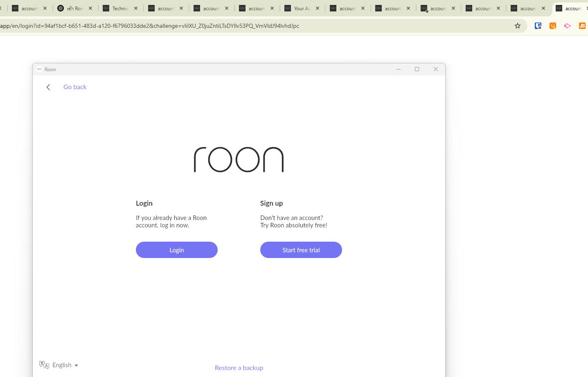Click the roon favicon on Your Ac tab
The image size is (588, 377).
click(288, 8)
